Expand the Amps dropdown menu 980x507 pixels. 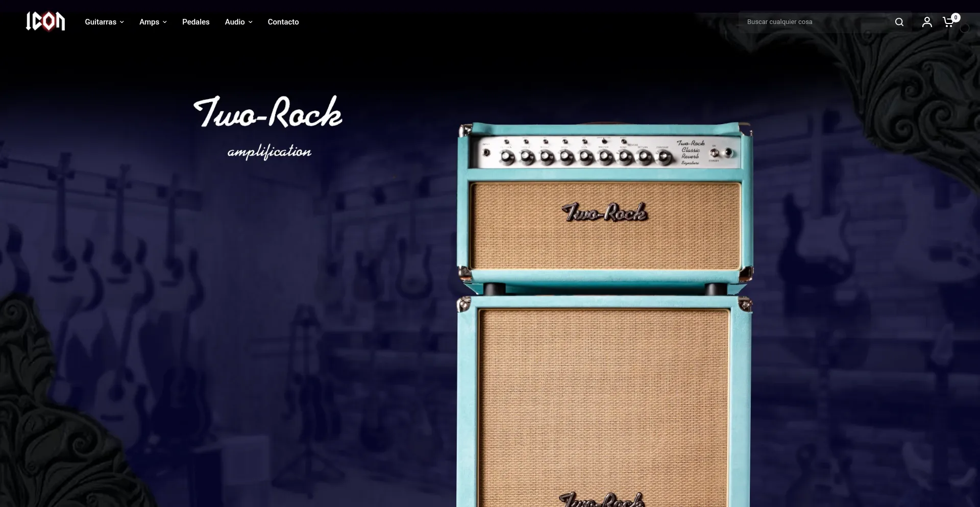pos(153,22)
